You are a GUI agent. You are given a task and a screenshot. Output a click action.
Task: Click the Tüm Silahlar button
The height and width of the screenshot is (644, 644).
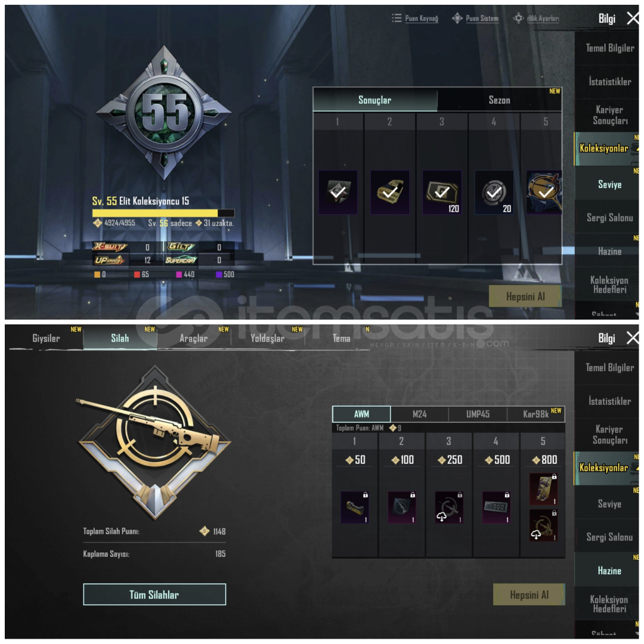[154, 595]
